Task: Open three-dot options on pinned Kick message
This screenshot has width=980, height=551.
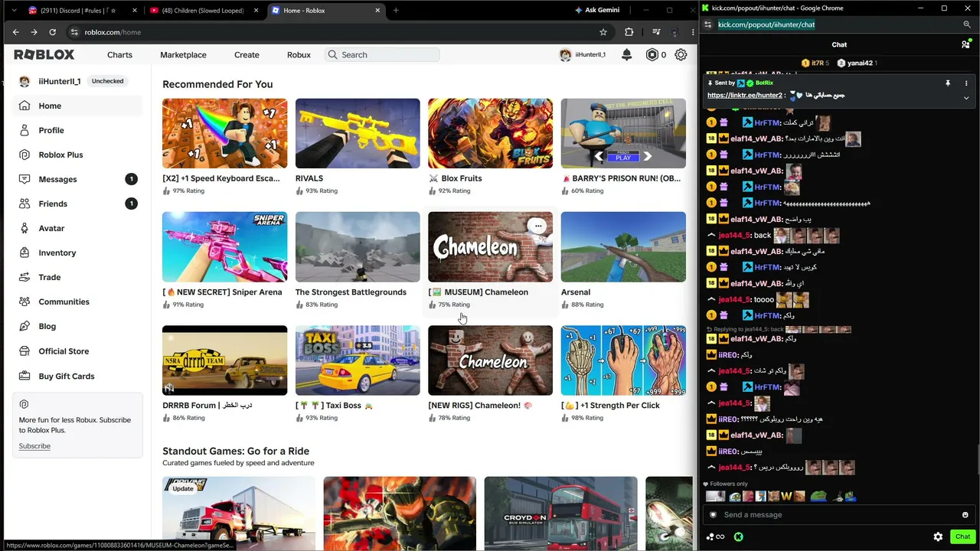Action: pos(965,83)
